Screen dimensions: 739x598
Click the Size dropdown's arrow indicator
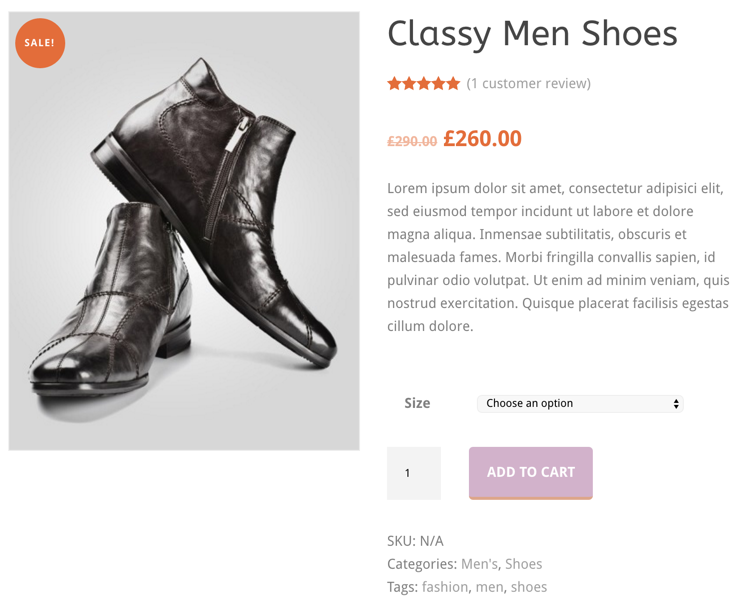[676, 404]
